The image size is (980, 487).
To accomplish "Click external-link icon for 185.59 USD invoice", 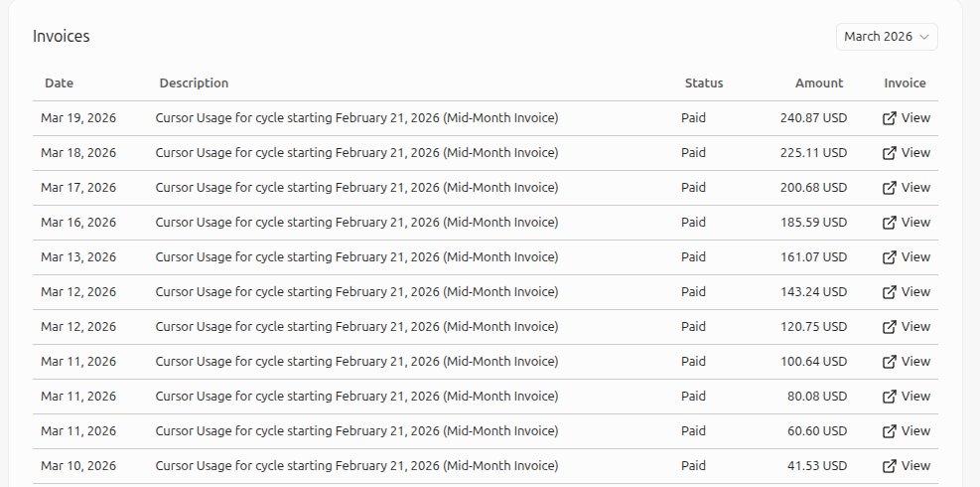I will point(889,223).
